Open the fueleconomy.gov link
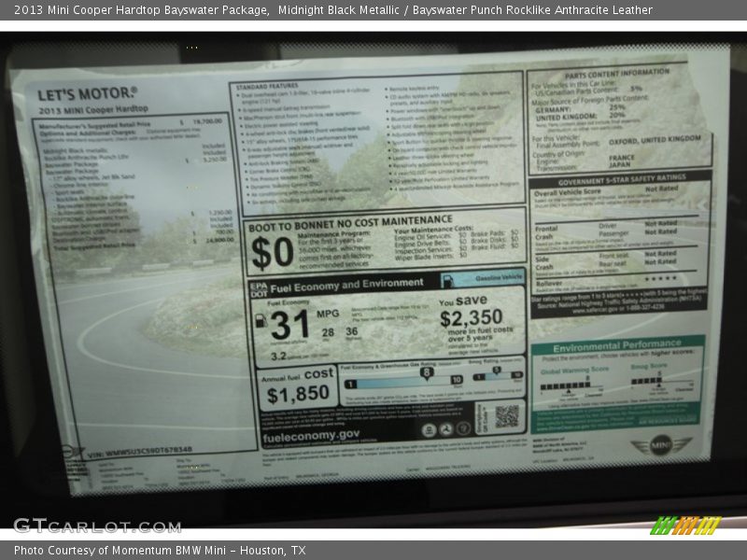 coord(311,434)
